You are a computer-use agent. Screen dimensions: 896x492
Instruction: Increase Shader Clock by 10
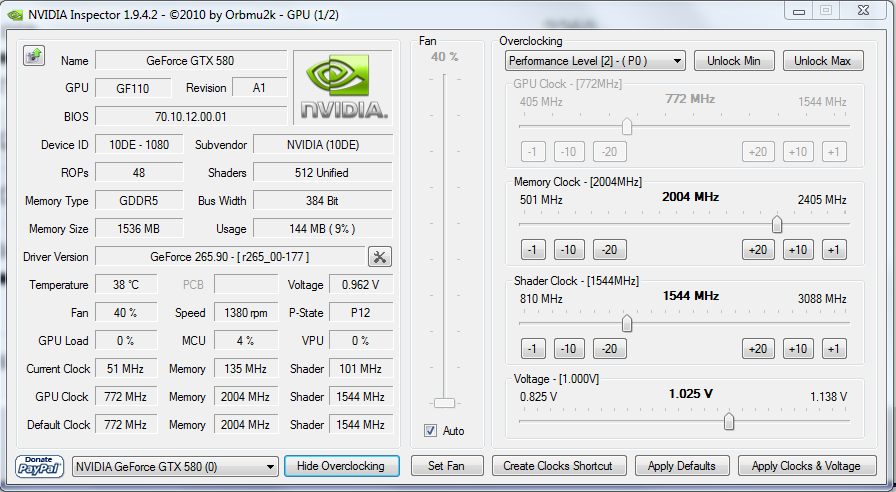click(x=798, y=349)
